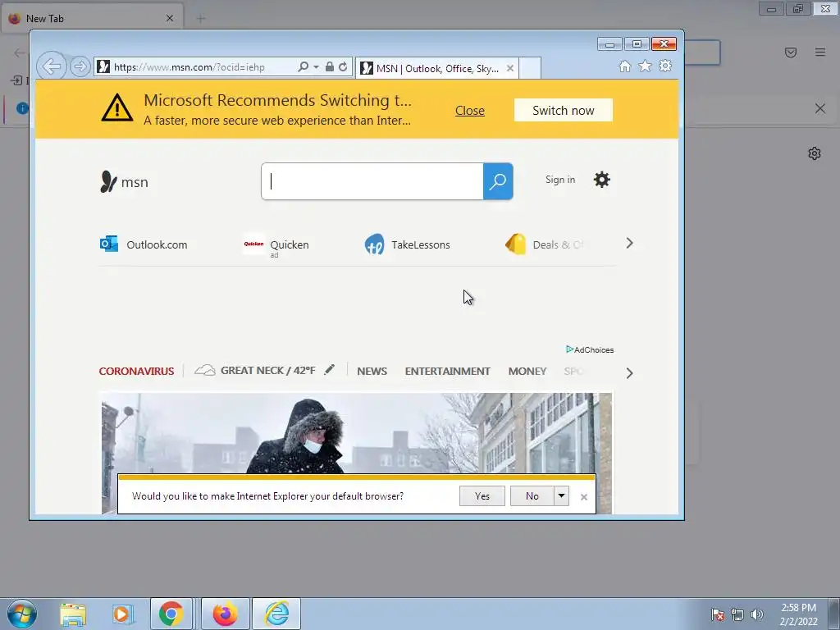Image resolution: width=840 pixels, height=630 pixels.
Task: Open MSN page settings gear
Action: (x=601, y=180)
